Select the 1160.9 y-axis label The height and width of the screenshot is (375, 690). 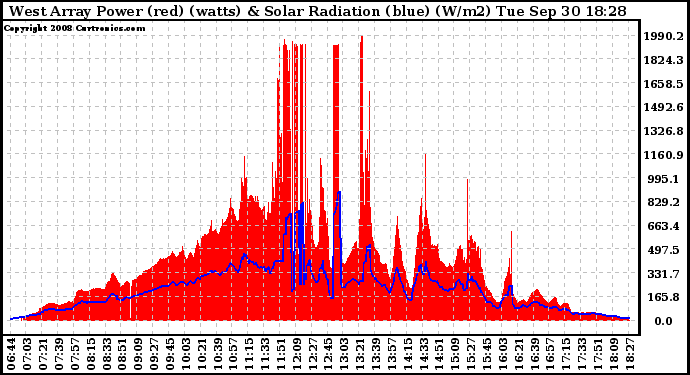click(x=664, y=155)
